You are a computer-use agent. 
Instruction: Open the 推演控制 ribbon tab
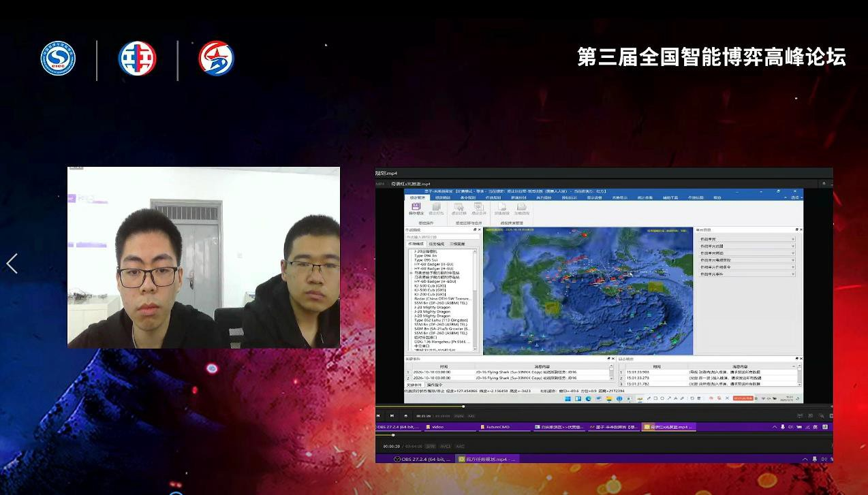pyautogui.click(x=518, y=197)
